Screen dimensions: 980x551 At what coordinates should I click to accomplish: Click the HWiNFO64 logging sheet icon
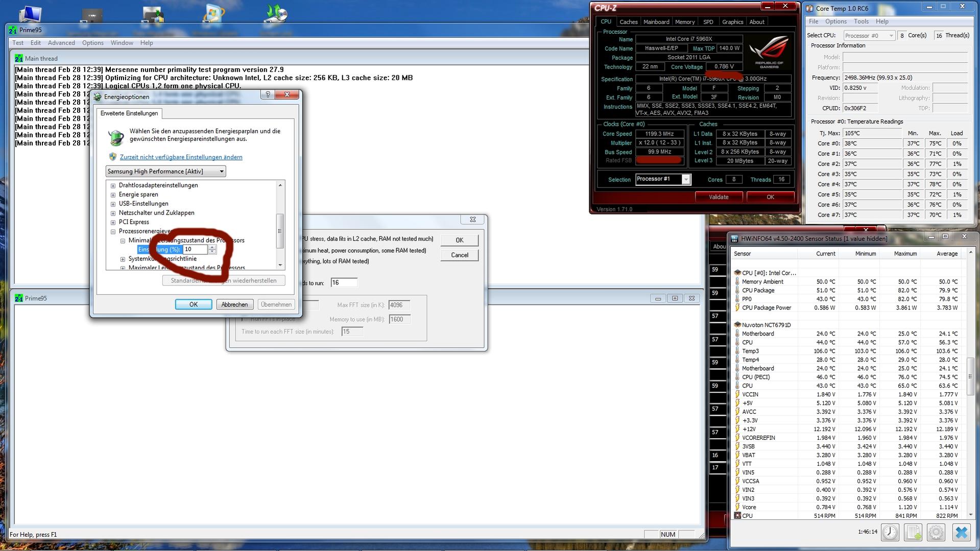pyautogui.click(x=913, y=532)
